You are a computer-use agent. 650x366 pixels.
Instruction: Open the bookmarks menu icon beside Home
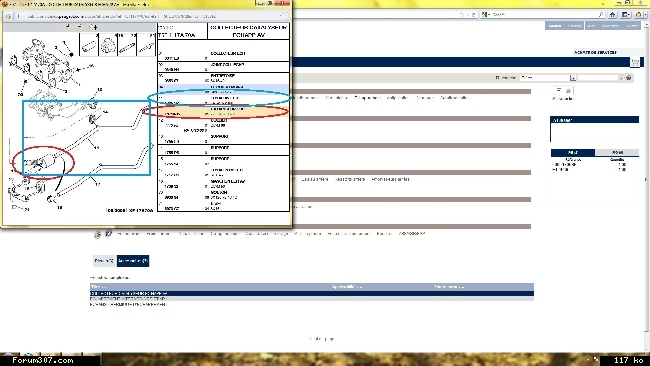pos(626,15)
